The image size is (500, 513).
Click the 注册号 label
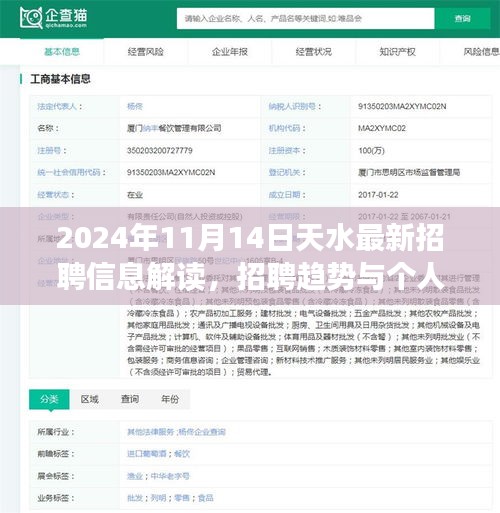49,150
